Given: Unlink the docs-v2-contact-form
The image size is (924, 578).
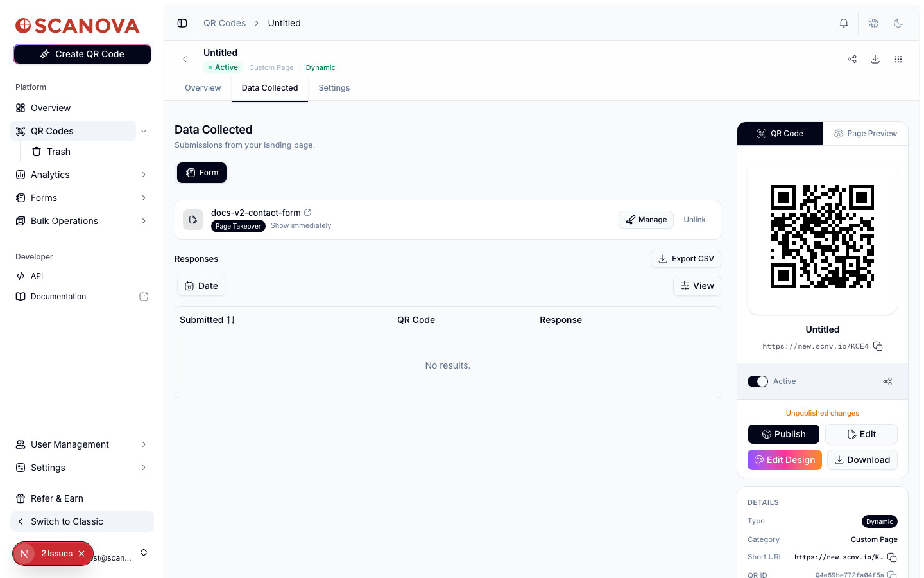Looking at the screenshot, I should pos(694,220).
